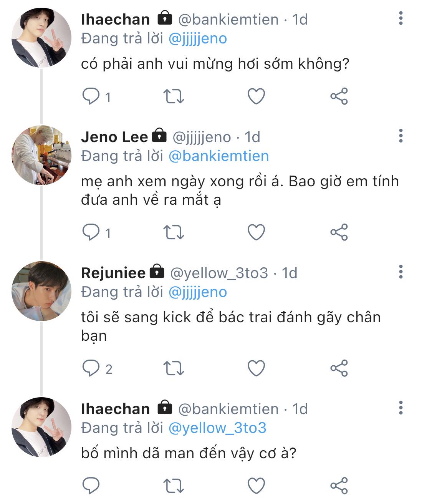Share Rejuniee's tweet
The height and width of the screenshot is (504, 432).
pyautogui.click(x=339, y=368)
